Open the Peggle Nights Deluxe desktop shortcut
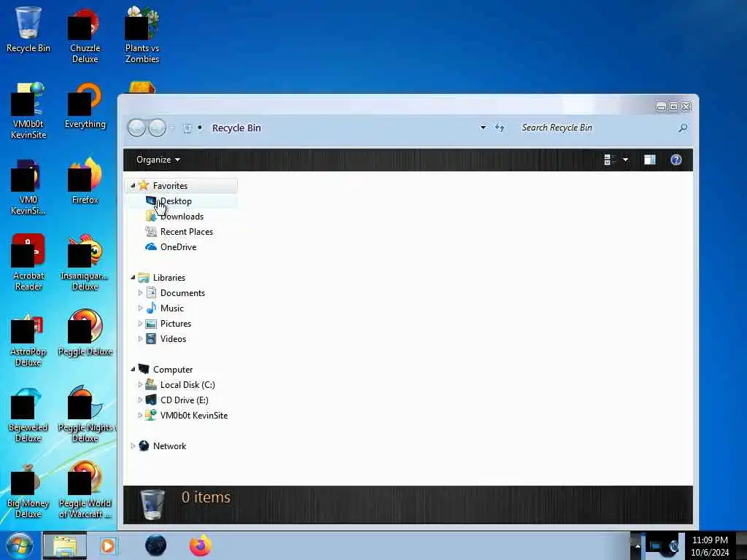Image resolution: width=747 pixels, height=560 pixels. click(86, 414)
